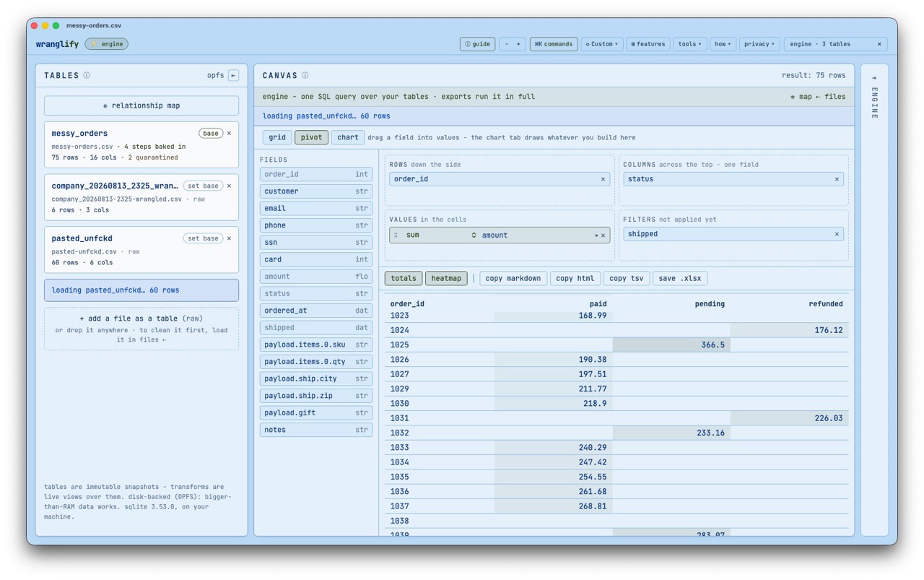This screenshot has width=924, height=580.
Task: Click the plus zoom button in the toolbar
Action: point(518,44)
